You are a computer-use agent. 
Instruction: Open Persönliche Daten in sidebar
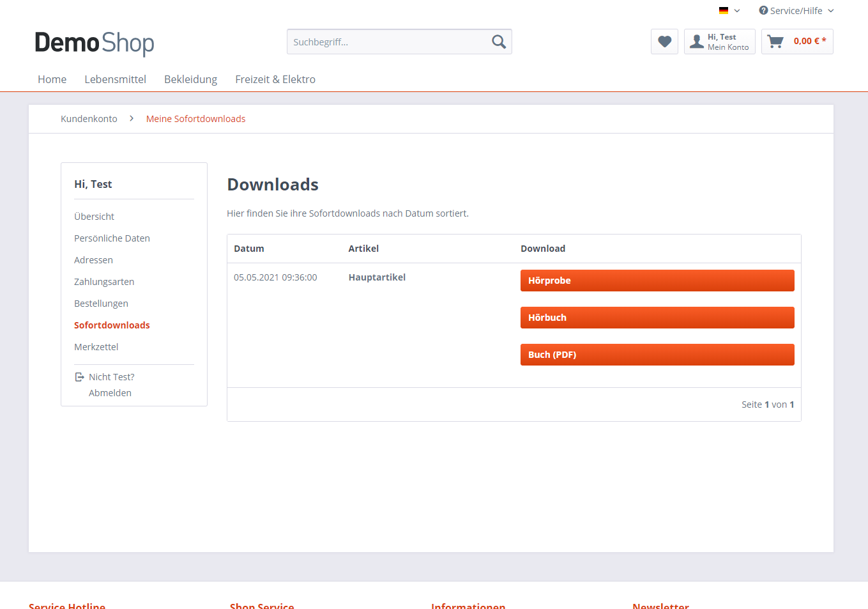pos(112,238)
